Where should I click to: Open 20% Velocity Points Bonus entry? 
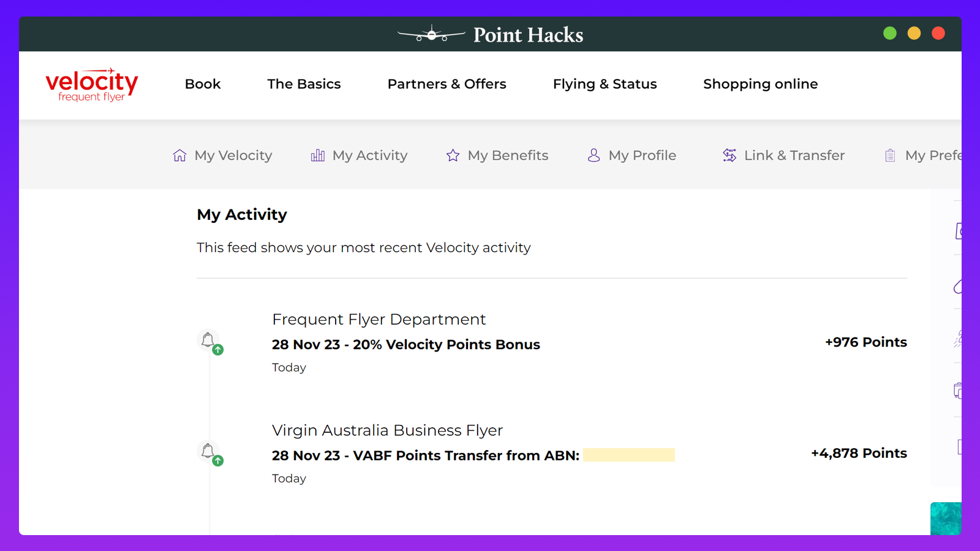406,345
